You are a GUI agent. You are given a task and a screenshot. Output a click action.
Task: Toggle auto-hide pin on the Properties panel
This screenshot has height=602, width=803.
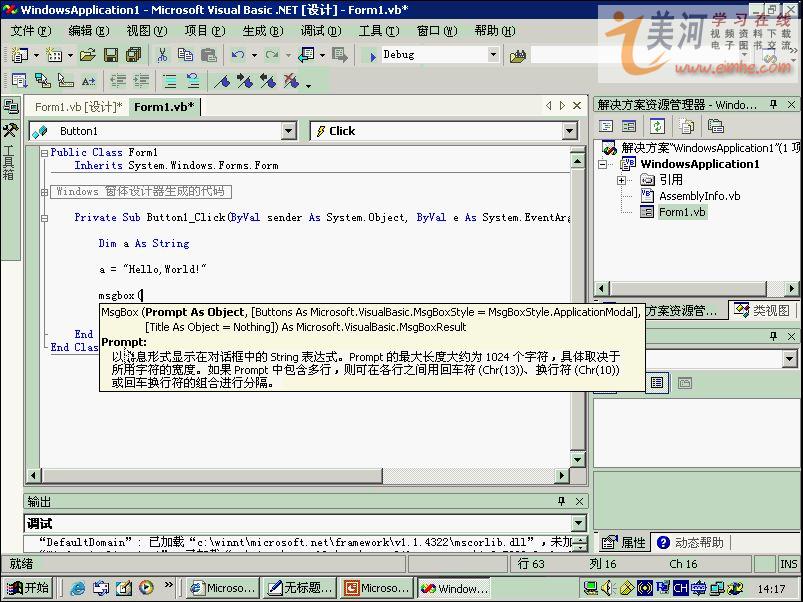coord(773,336)
